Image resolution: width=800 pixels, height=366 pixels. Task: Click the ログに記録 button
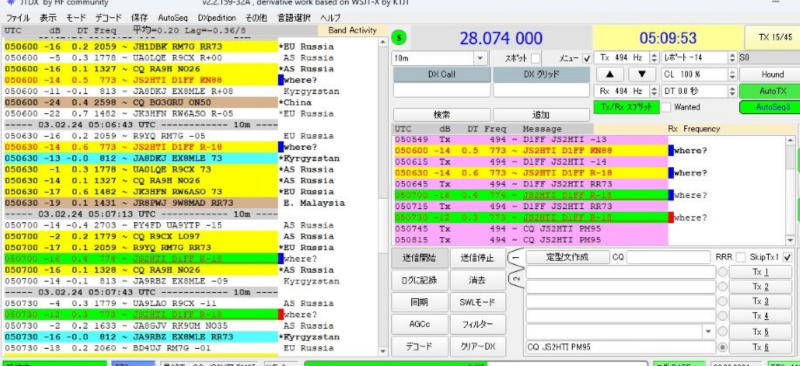[420, 280]
